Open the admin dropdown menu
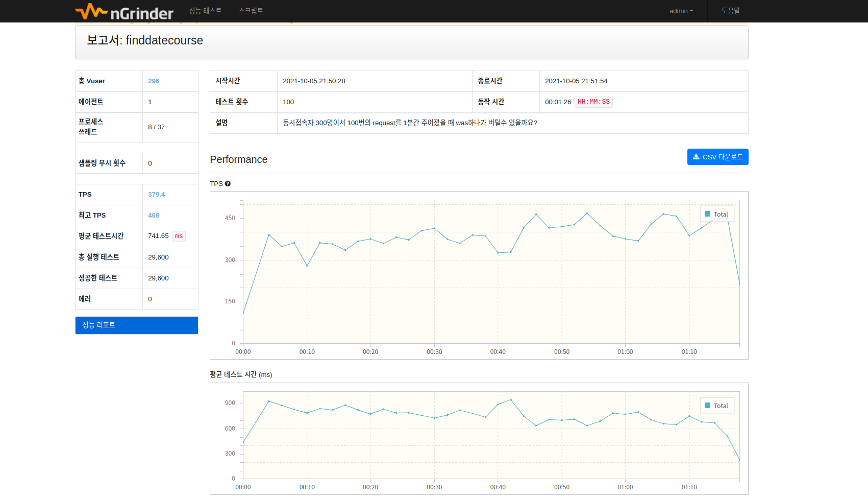The height and width of the screenshot is (498, 868). click(x=681, y=11)
